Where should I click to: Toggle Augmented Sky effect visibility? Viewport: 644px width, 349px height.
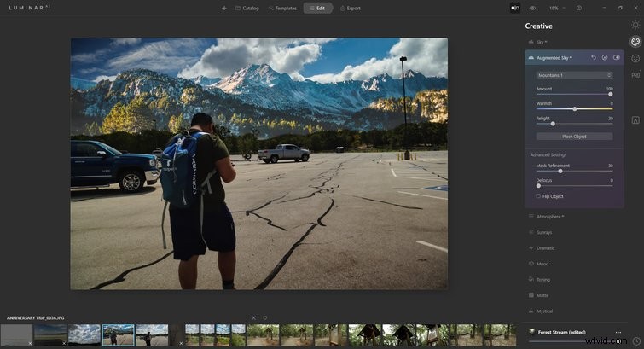pyautogui.click(x=617, y=58)
